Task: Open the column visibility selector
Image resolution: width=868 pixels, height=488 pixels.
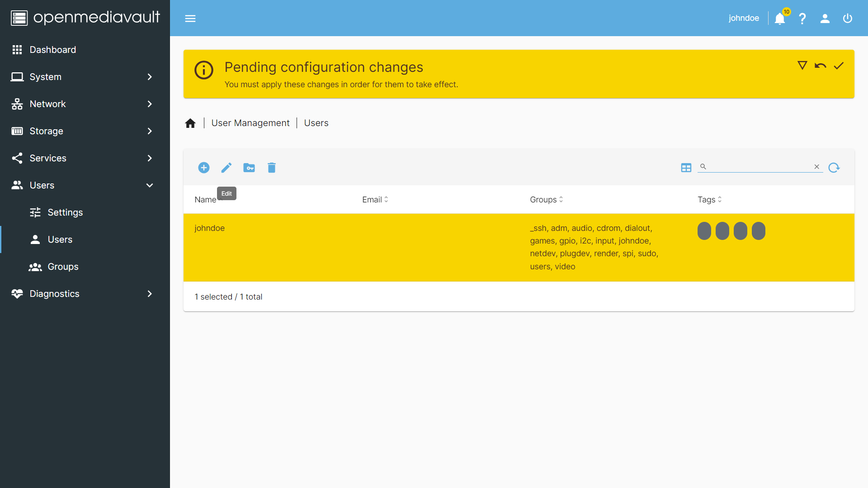Action: tap(686, 168)
